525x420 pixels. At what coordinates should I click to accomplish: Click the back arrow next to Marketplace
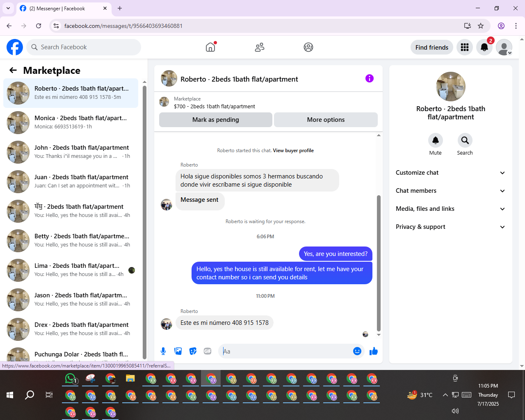pyautogui.click(x=13, y=70)
